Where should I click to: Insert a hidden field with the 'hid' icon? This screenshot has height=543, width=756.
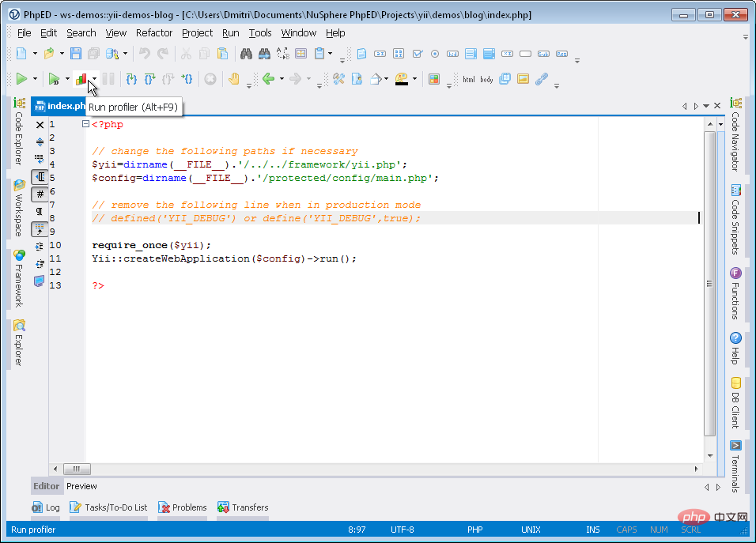pos(452,54)
